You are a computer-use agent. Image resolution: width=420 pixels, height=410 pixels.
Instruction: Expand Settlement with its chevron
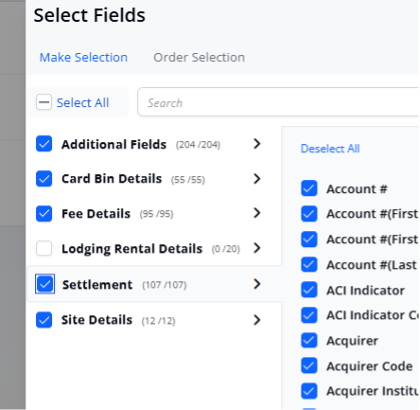(x=257, y=284)
